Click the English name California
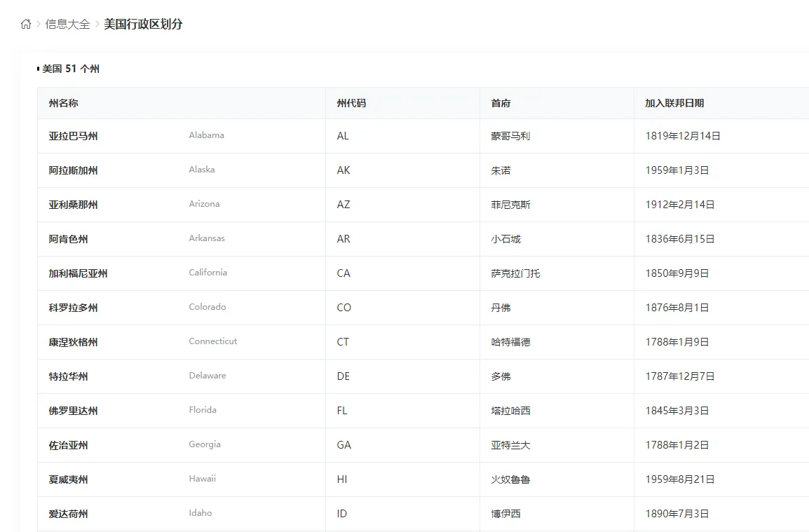 208,273
